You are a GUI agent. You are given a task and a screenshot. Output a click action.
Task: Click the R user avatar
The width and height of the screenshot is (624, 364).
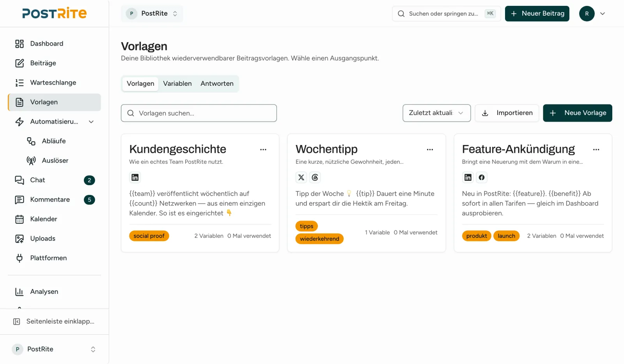pos(587,14)
